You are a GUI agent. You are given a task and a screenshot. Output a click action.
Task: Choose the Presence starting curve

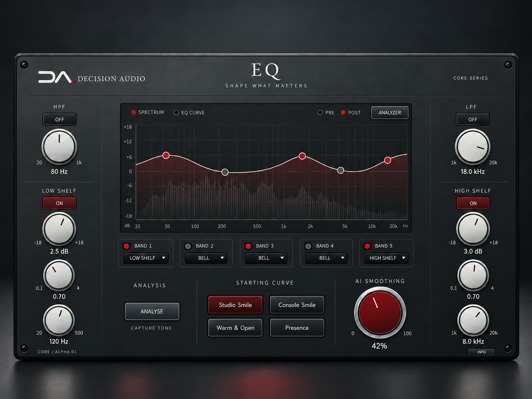coord(297,328)
